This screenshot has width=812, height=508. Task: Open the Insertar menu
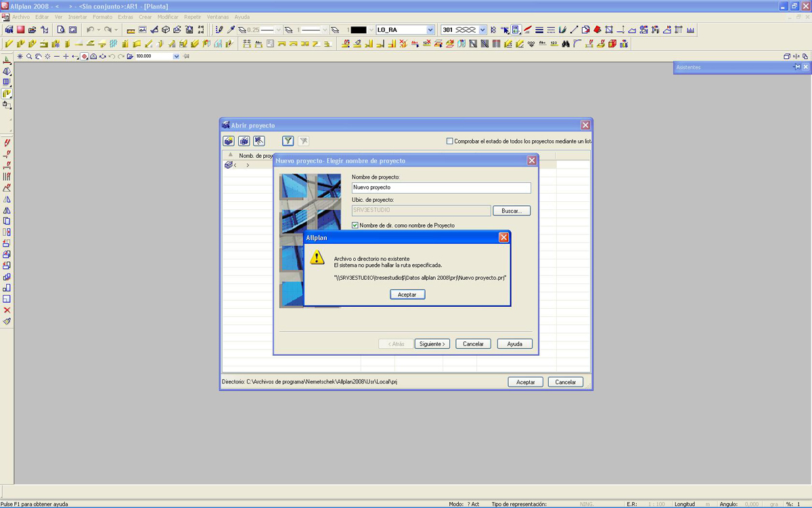(x=77, y=17)
